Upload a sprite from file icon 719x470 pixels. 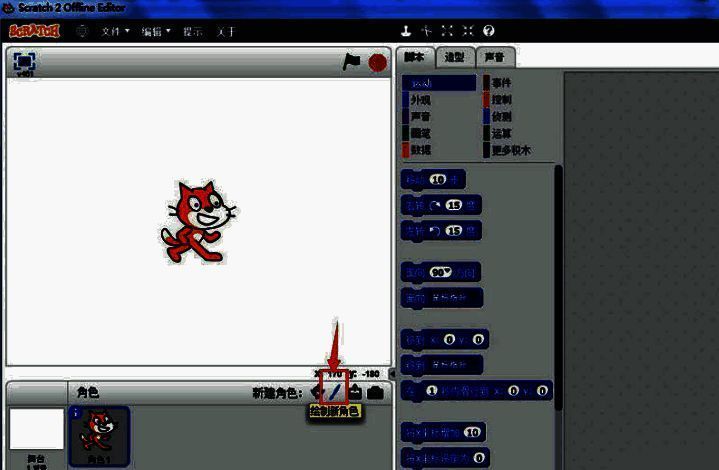354,392
